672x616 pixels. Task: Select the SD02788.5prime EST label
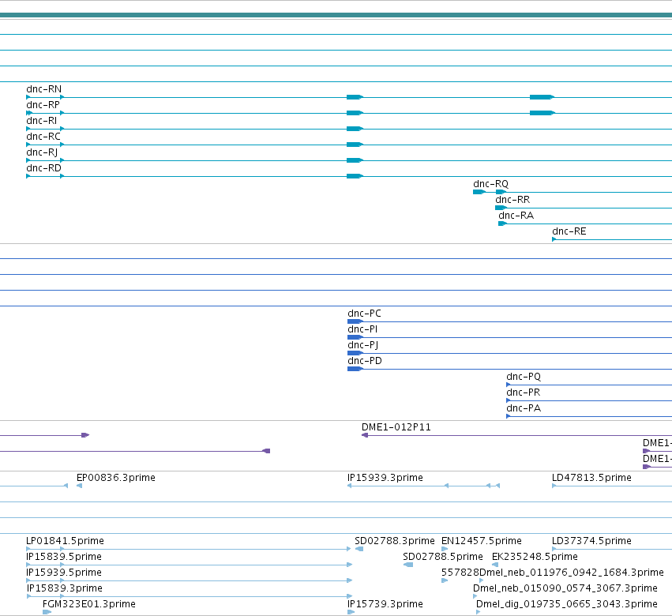point(443,557)
